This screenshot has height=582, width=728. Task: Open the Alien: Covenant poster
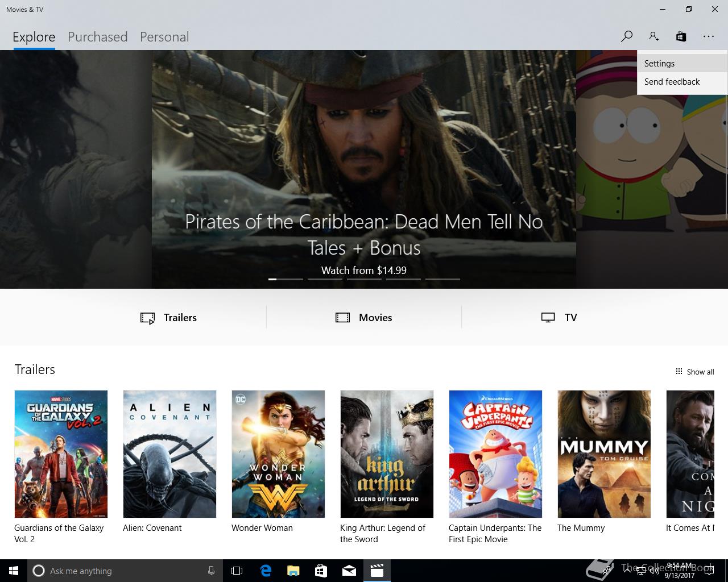pyautogui.click(x=169, y=454)
